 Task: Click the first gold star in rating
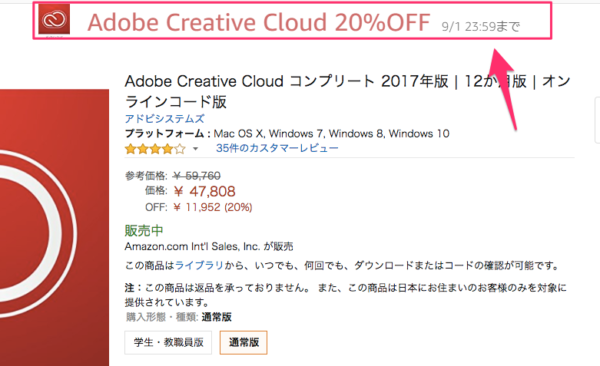131,149
